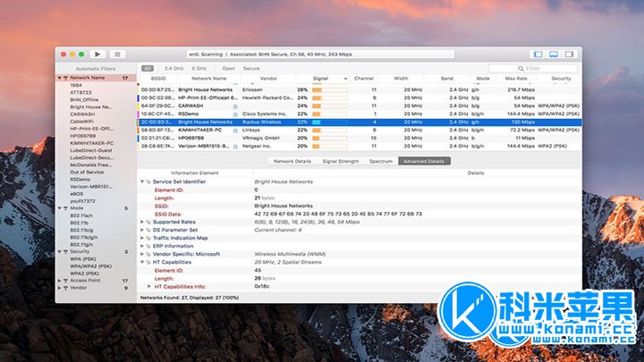Open the Signal column sort dropdown arrow

point(345,79)
